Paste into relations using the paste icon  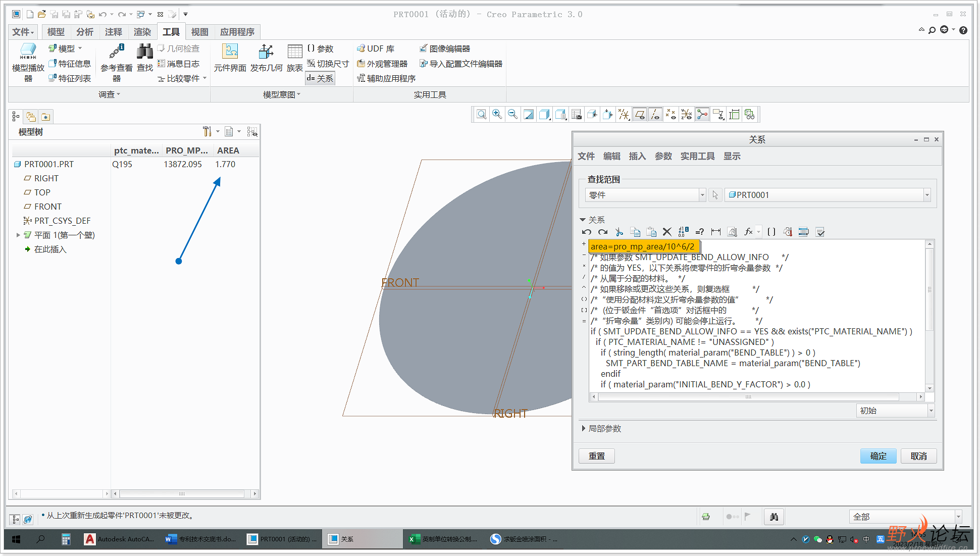pos(652,232)
